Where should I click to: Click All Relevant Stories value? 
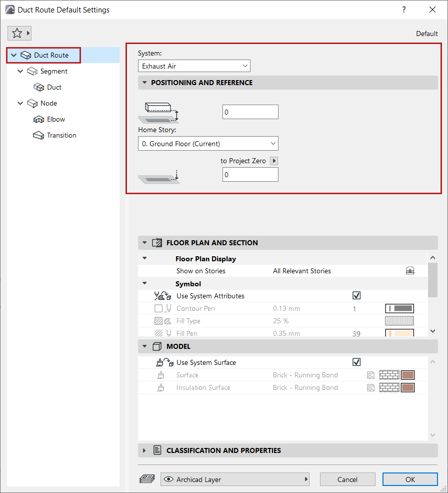(x=302, y=271)
